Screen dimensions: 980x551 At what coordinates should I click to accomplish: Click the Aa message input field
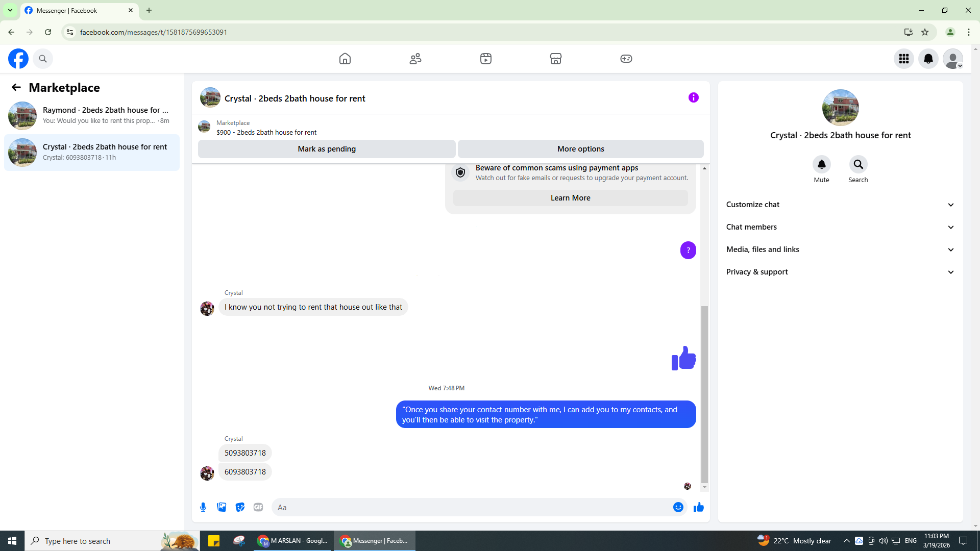pos(470,507)
